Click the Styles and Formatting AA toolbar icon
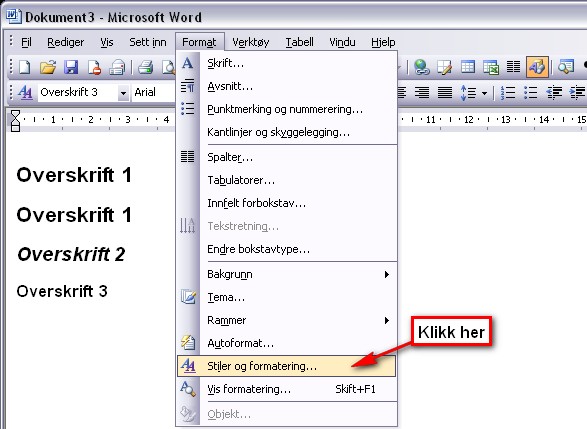This screenshot has height=429, width=587. coord(25,92)
